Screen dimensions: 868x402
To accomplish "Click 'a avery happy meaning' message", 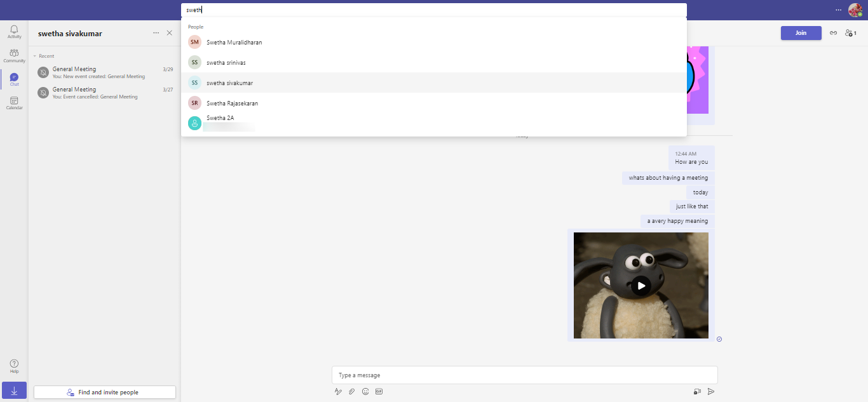I will [677, 221].
